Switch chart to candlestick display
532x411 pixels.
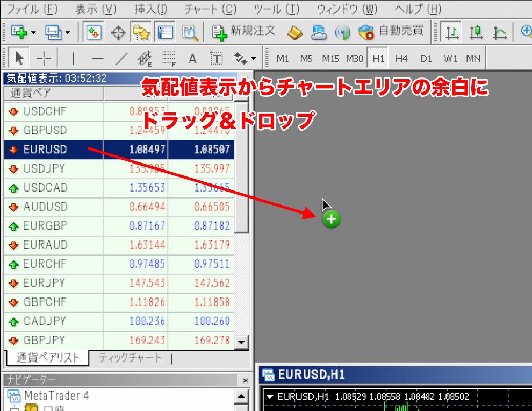pyautogui.click(x=476, y=32)
